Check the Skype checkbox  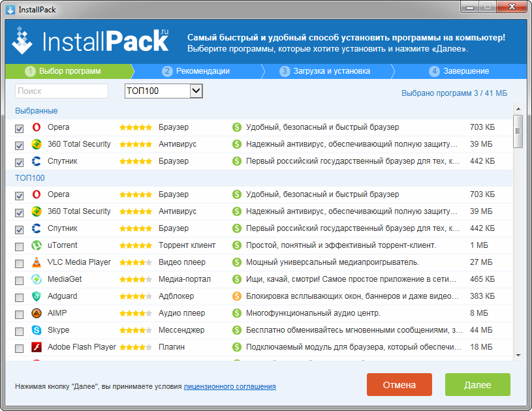[x=20, y=331]
